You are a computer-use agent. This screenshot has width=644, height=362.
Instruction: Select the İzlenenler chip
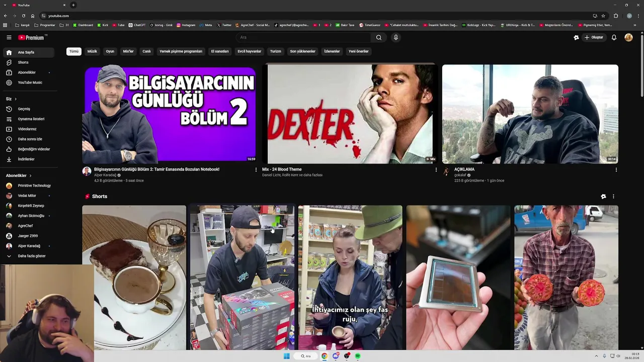click(x=332, y=51)
